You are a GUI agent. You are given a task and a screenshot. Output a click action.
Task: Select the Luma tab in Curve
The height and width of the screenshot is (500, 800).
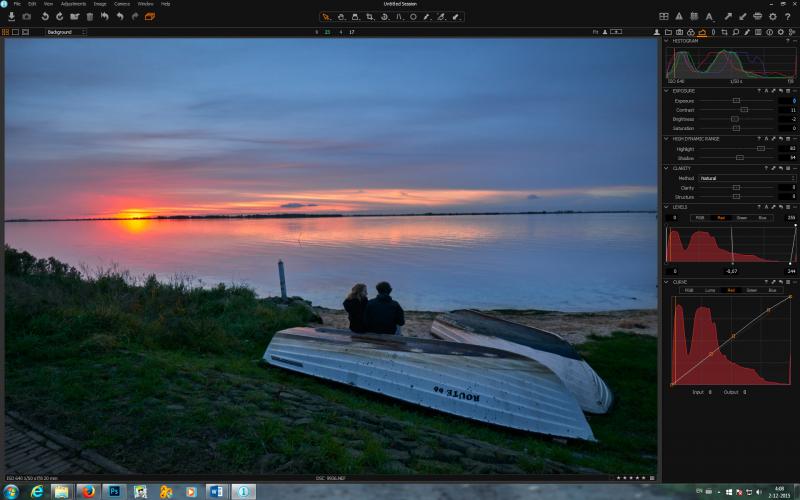710,290
